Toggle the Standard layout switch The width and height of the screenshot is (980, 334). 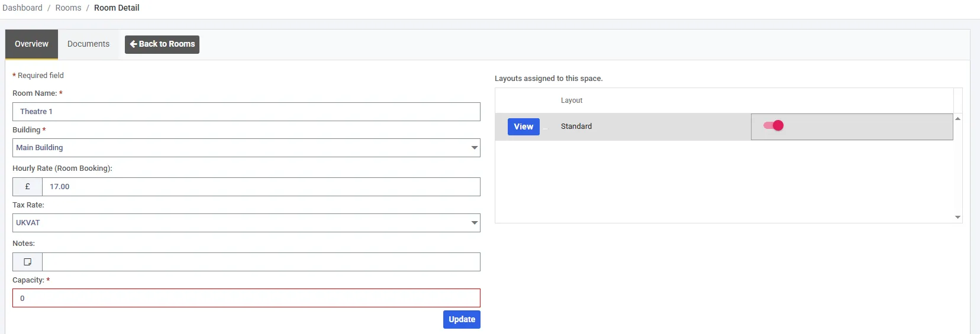(773, 125)
